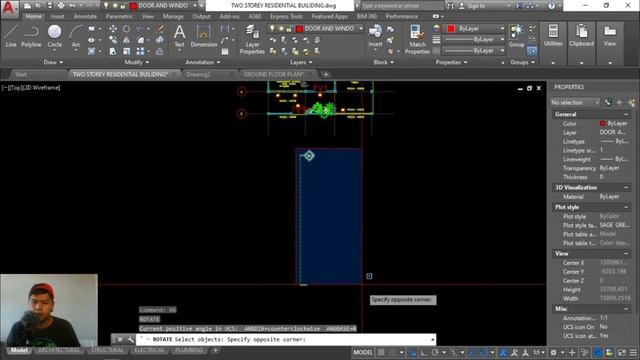Select the Stretch tool in Modify panel
The width and height of the screenshot is (640, 360).
pyautogui.click(x=113, y=51)
